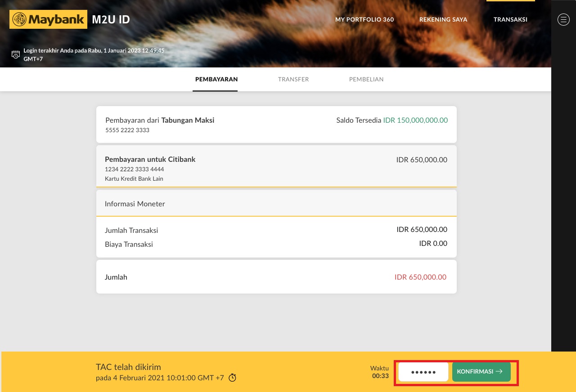This screenshot has width=576, height=392.
Task: Click the Biaya Transaksi fee row
Action: [x=276, y=244]
